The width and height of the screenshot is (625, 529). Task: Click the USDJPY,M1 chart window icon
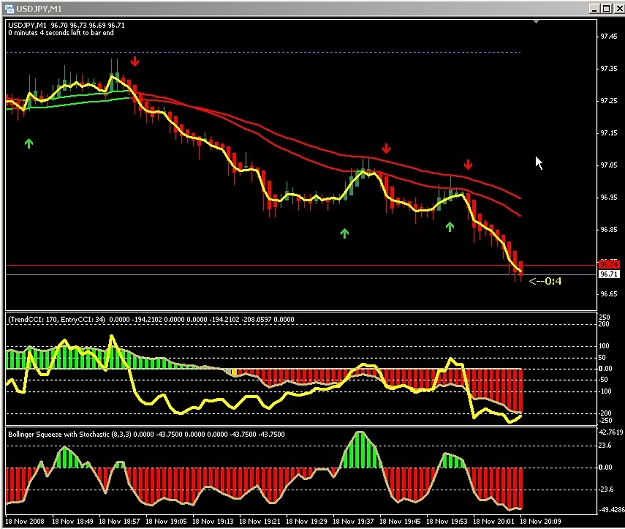pyautogui.click(x=8, y=8)
